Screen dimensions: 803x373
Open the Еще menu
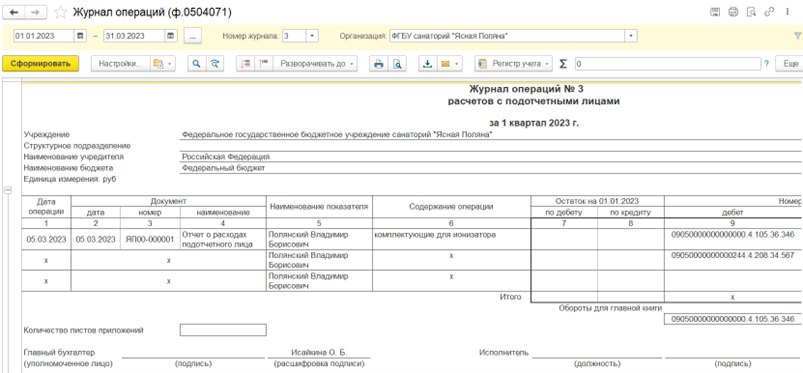789,64
